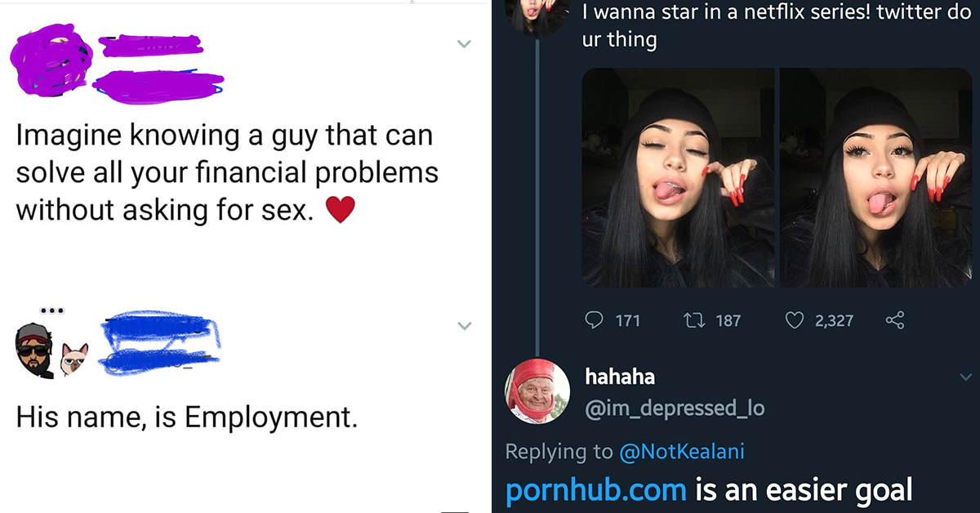Click the bearded man with sunglasses avatar
This screenshot has width=980, height=513.
click(33, 351)
